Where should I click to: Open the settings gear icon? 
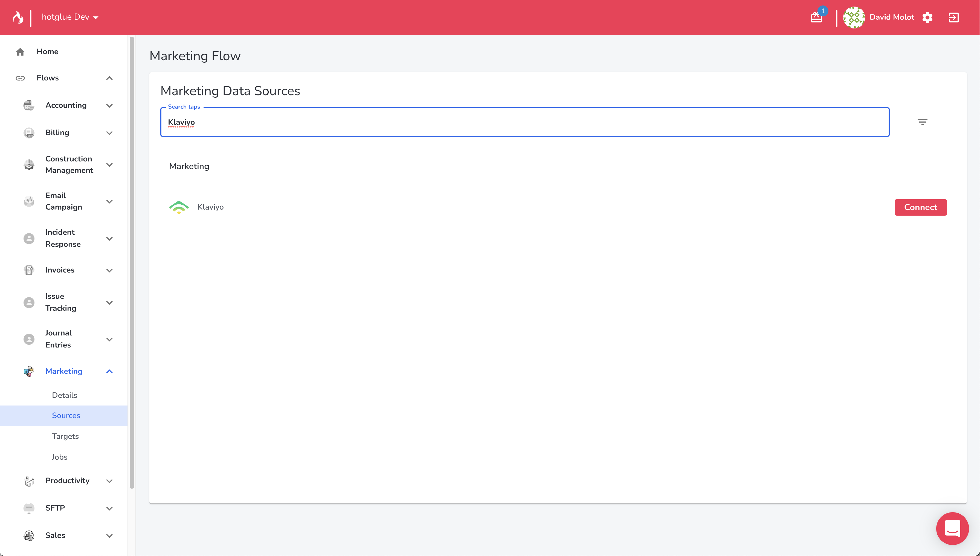927,18
